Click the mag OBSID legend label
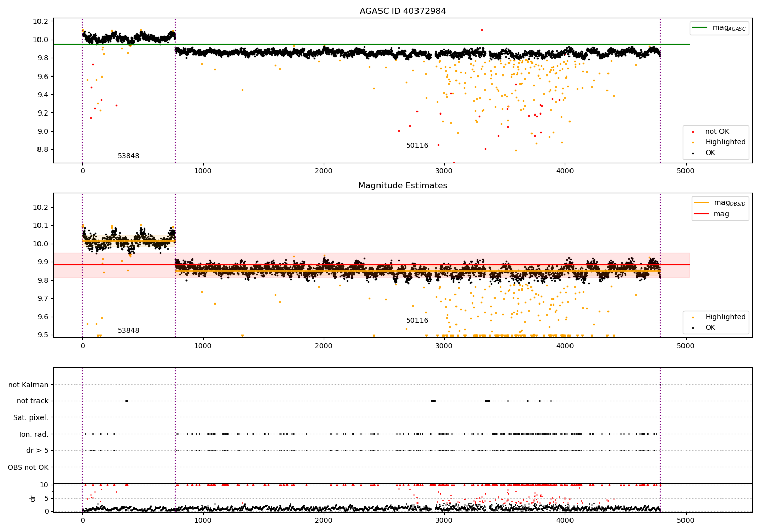 coord(730,203)
